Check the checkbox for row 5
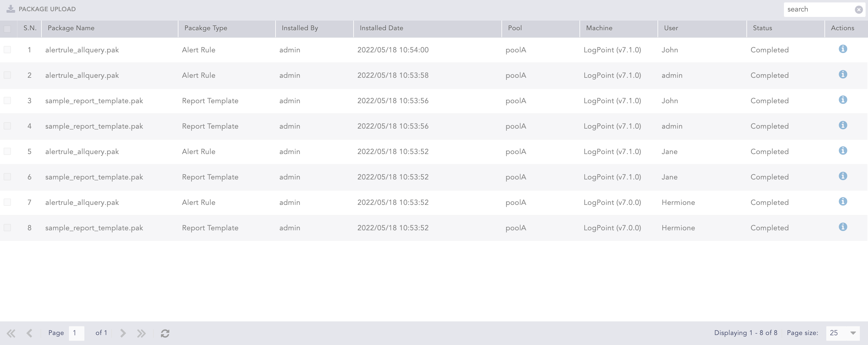 [x=8, y=151]
